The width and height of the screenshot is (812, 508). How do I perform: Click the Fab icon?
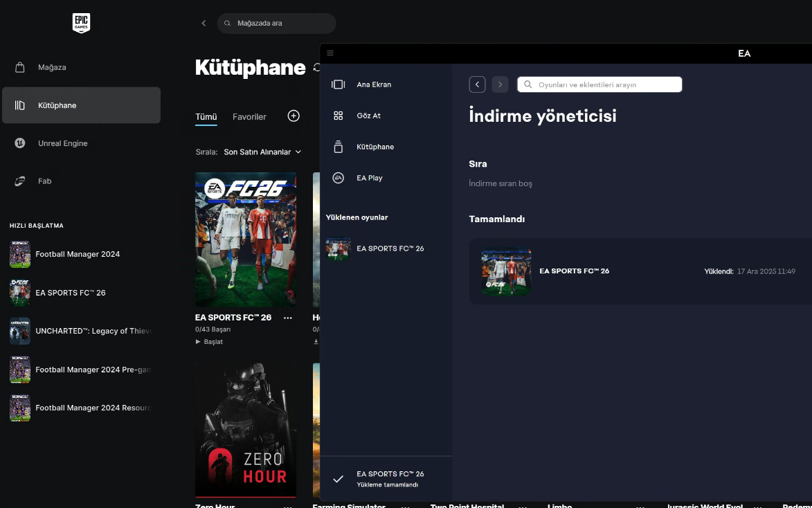coord(19,181)
